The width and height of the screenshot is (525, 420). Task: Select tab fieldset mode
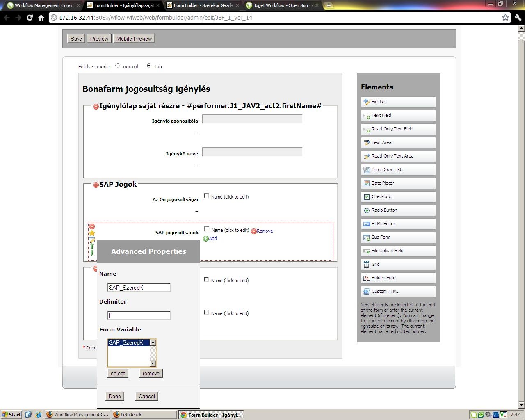tap(149, 66)
